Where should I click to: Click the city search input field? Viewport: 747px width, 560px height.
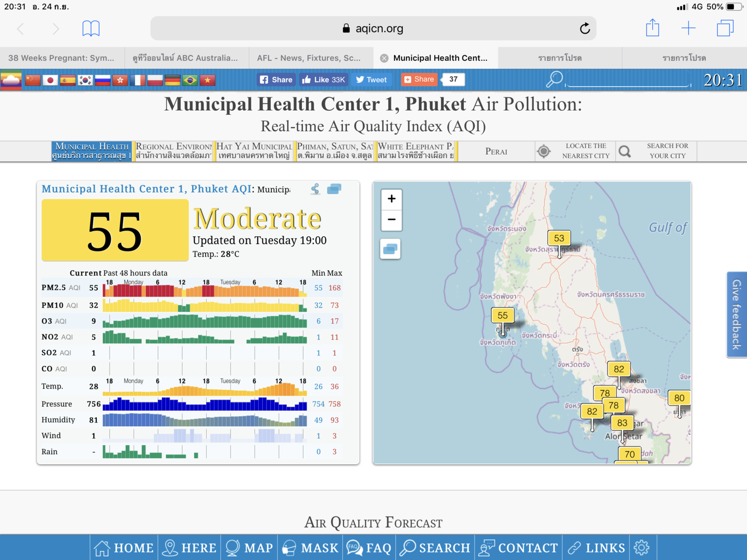(x=627, y=80)
